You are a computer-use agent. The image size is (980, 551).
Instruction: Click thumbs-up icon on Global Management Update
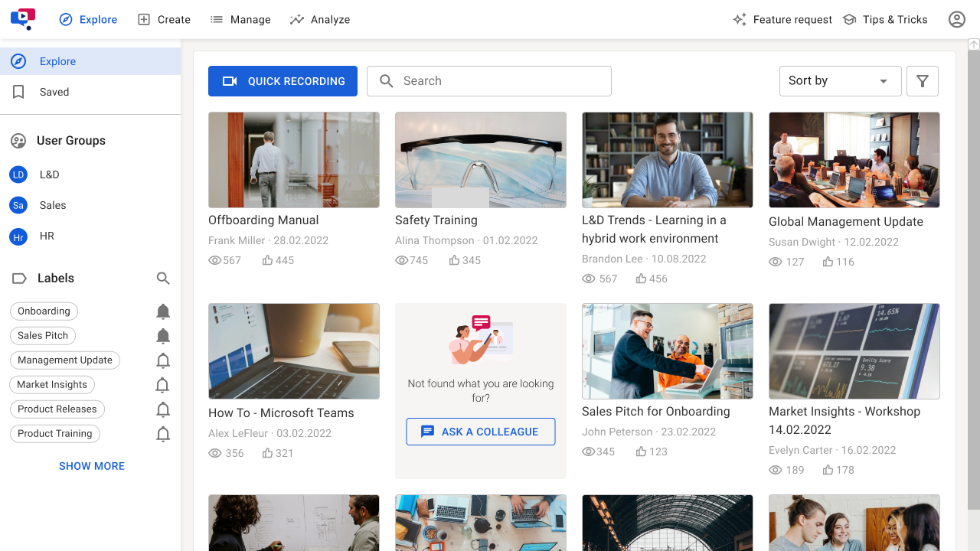[828, 262]
